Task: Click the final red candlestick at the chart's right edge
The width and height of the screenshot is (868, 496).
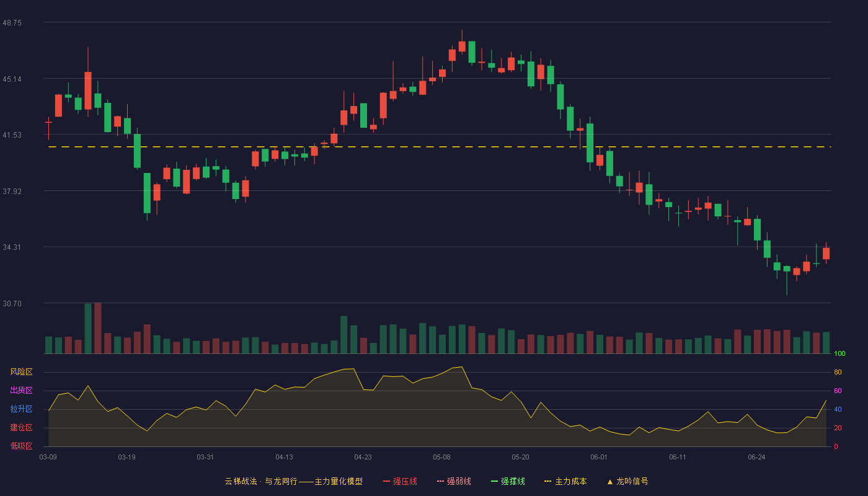Action: (x=826, y=253)
